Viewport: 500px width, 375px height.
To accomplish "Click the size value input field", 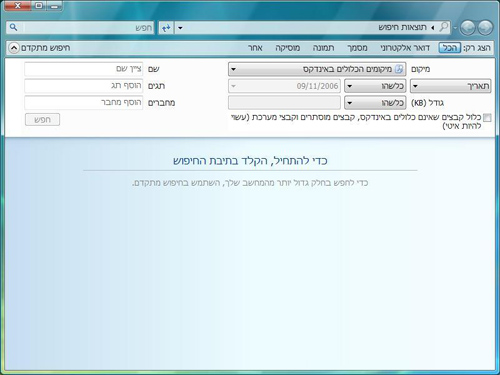I will click(x=284, y=103).
